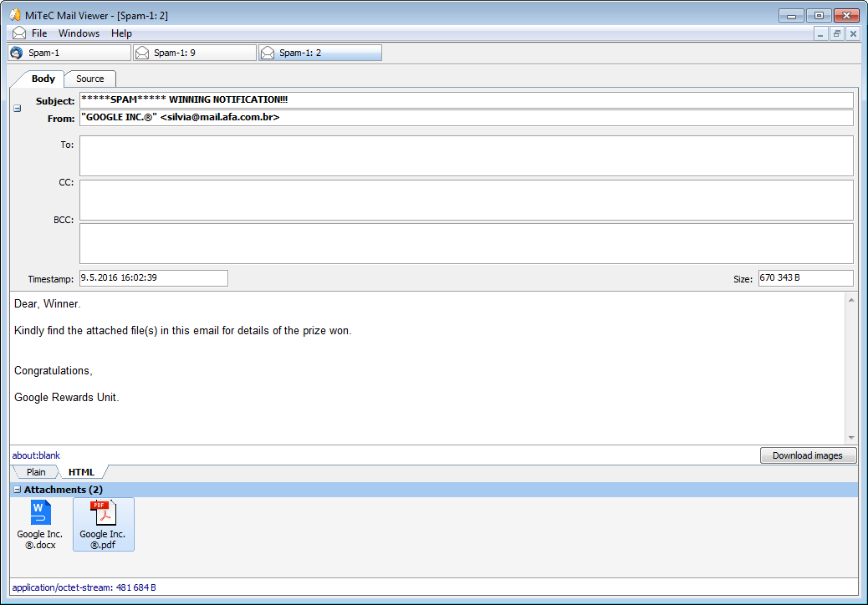Click the "Kindly find the attached file(s)" sentence
This screenshot has width=868, height=605.
click(x=182, y=331)
